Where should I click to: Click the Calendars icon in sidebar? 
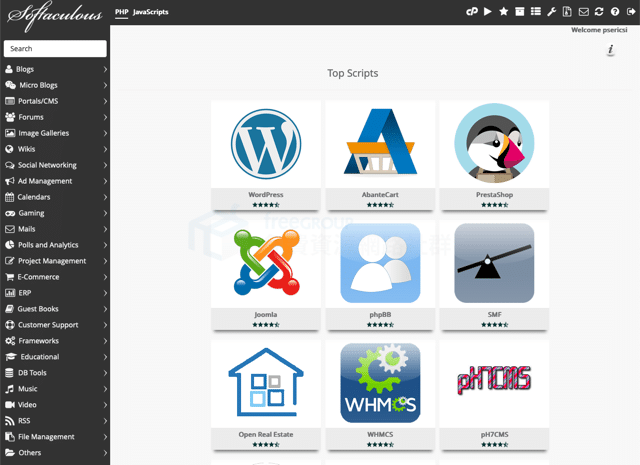[x=9, y=197]
